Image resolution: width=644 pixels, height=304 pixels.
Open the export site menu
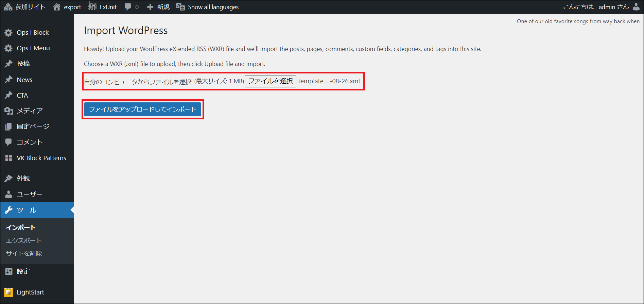(67, 7)
